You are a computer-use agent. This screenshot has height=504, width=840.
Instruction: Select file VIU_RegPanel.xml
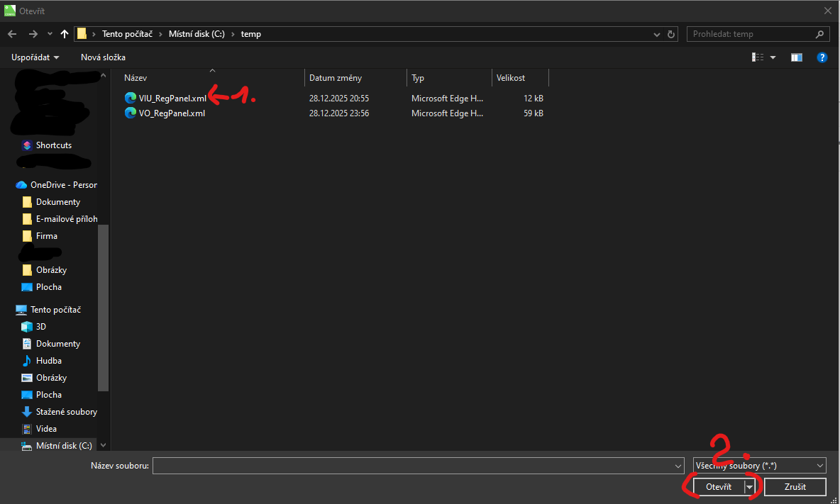click(172, 99)
